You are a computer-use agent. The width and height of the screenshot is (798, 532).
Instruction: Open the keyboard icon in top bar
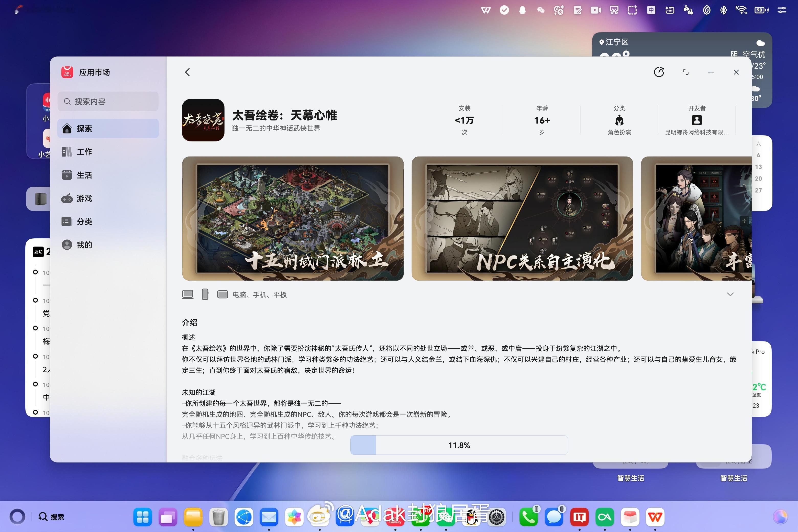coord(669,10)
